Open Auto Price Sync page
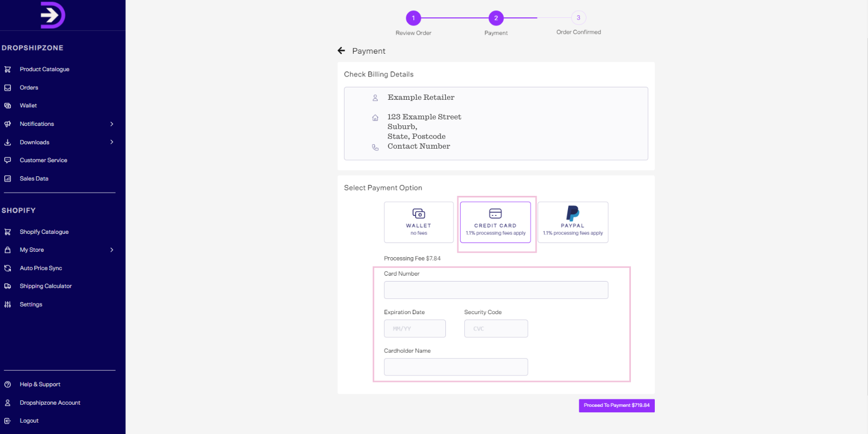Screen dimensions: 868x434 tap(41, 268)
